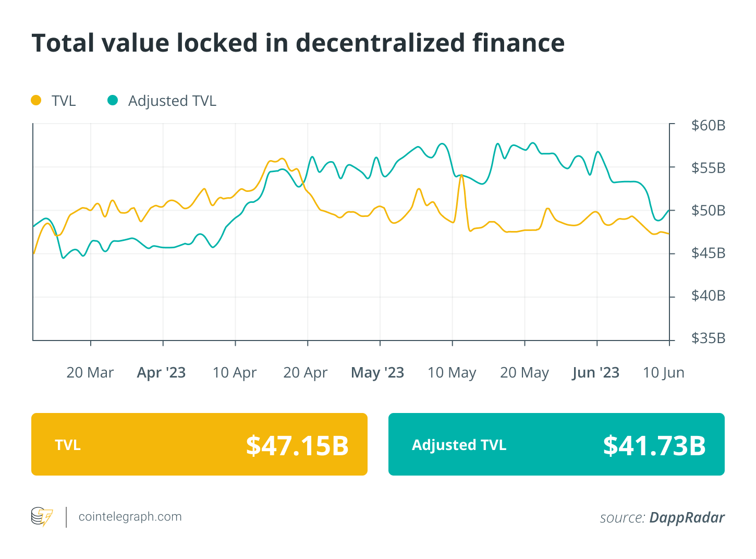
Task: Click the May '23 x-axis label
Action: click(x=377, y=373)
